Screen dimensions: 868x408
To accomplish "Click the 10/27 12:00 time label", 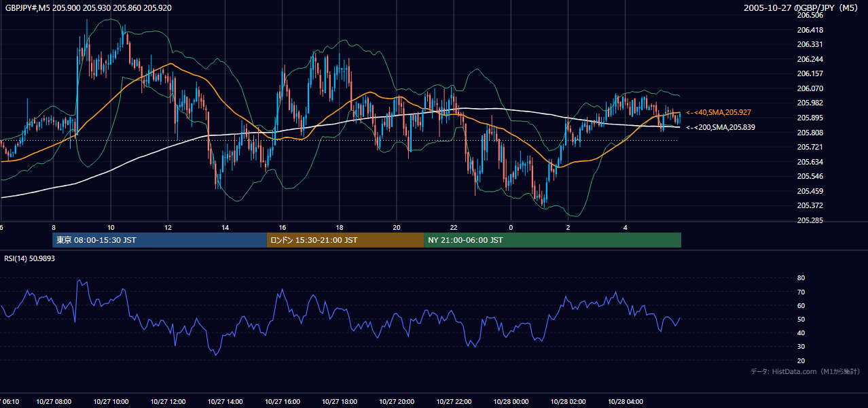I will point(168,402).
